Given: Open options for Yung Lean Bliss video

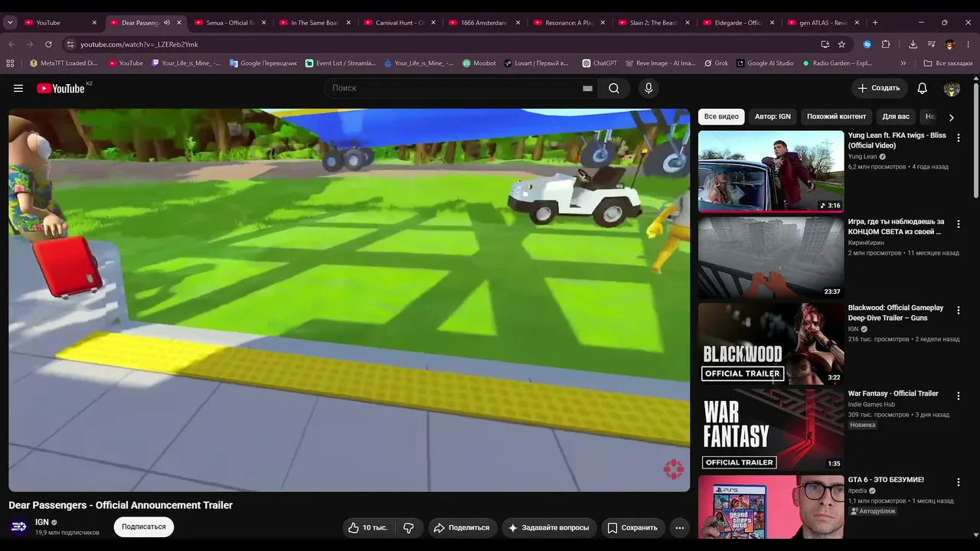Looking at the screenshot, I should pos(958,138).
